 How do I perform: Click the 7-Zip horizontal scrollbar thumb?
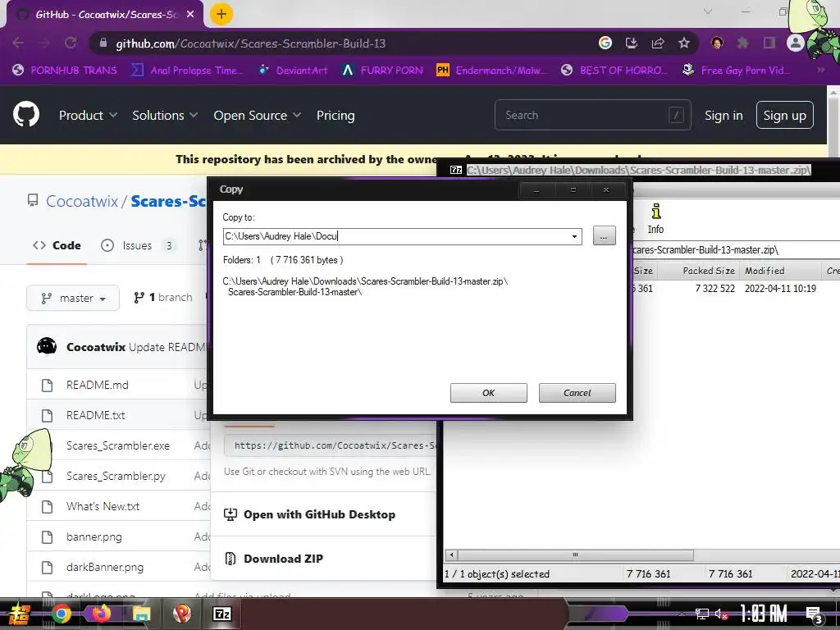[575, 555]
